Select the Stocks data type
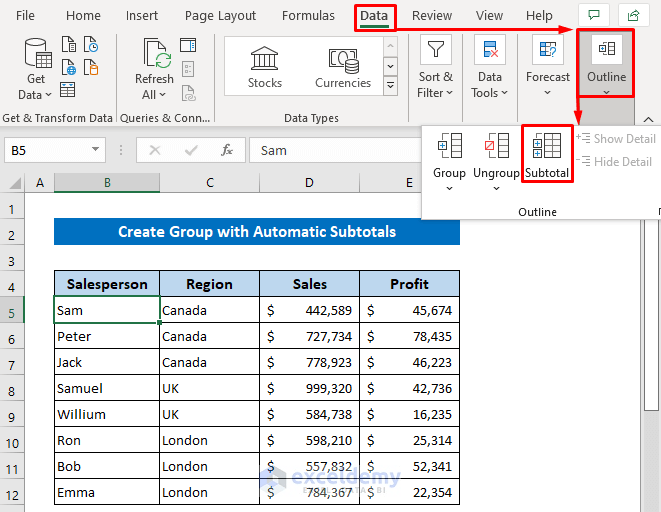 (265, 67)
